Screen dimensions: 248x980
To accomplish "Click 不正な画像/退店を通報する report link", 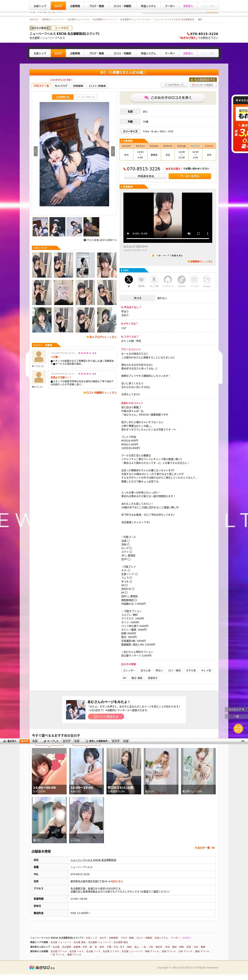I will tap(100, 240).
